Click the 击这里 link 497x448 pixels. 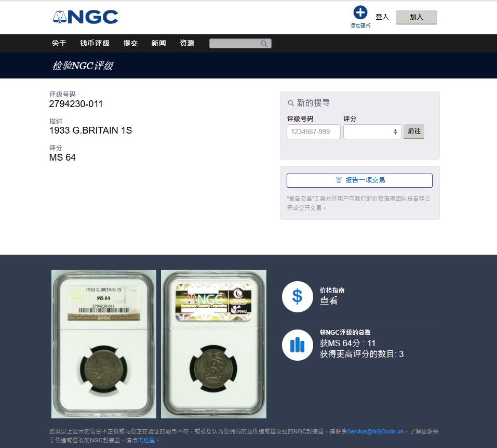coord(146,440)
